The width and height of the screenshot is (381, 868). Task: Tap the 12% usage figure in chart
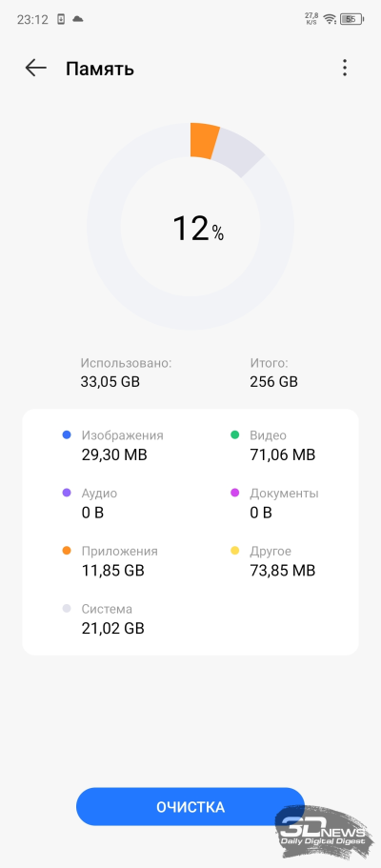pos(198,229)
